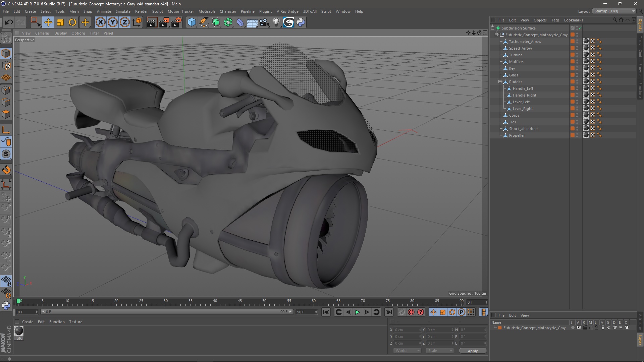The width and height of the screenshot is (644, 362).
Task: Click Enable Snap icon in left toolbar
Action: (x=6, y=170)
